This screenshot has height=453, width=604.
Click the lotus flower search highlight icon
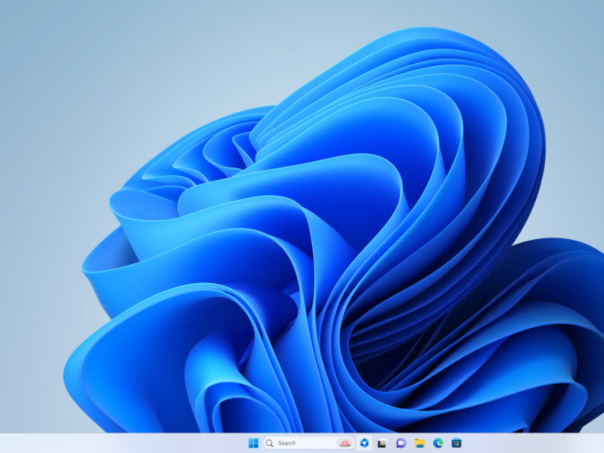pos(344,443)
